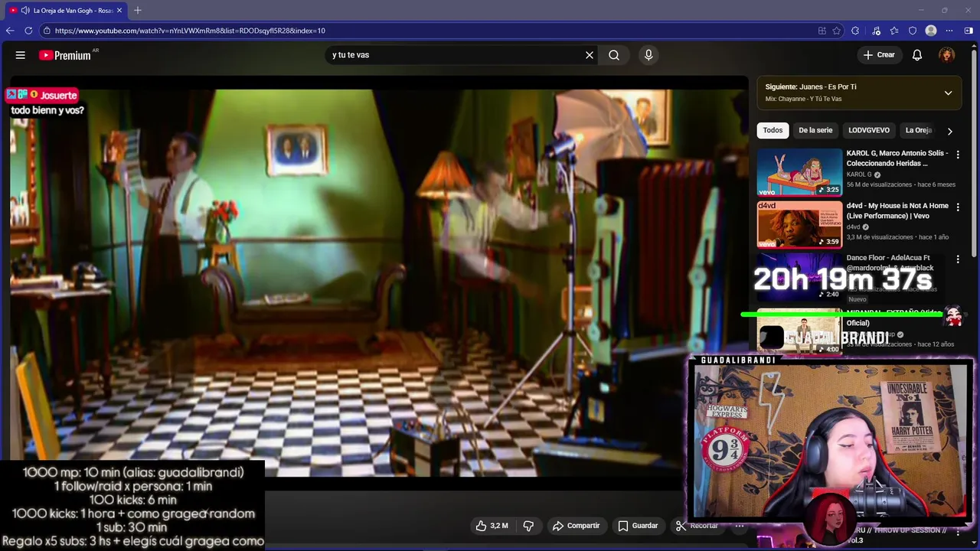Image resolution: width=980 pixels, height=551 pixels.
Task: Run search with the magnifier button
Action: pos(614,55)
